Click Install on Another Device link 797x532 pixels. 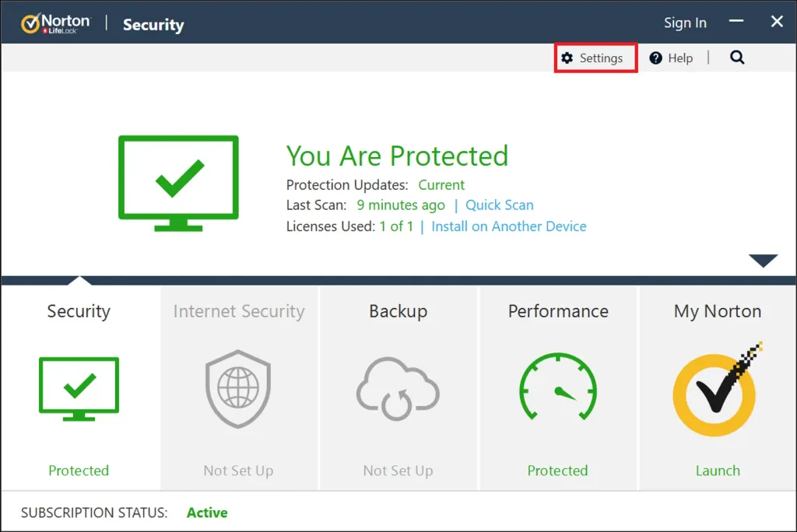tap(508, 226)
